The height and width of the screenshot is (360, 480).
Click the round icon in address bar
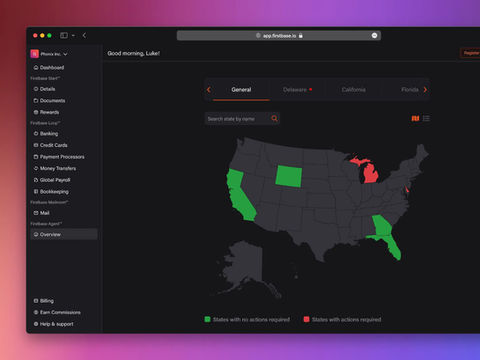pos(374,36)
